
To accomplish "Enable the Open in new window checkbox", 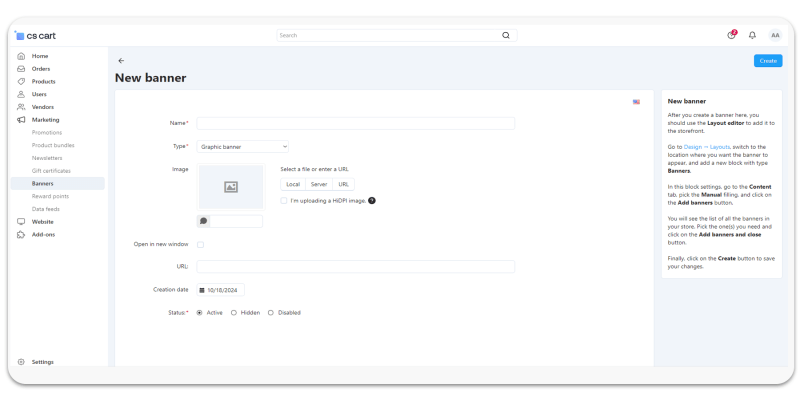I will point(200,244).
